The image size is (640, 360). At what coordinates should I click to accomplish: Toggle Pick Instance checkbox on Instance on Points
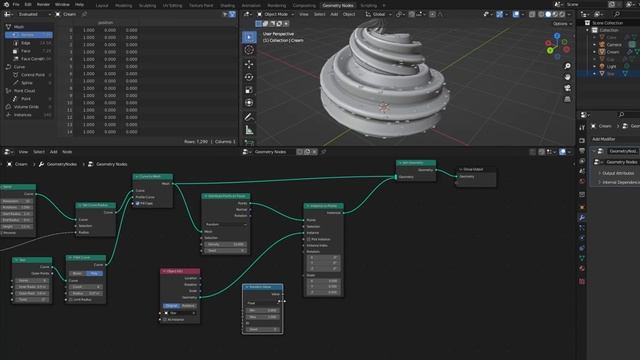click(x=309, y=239)
